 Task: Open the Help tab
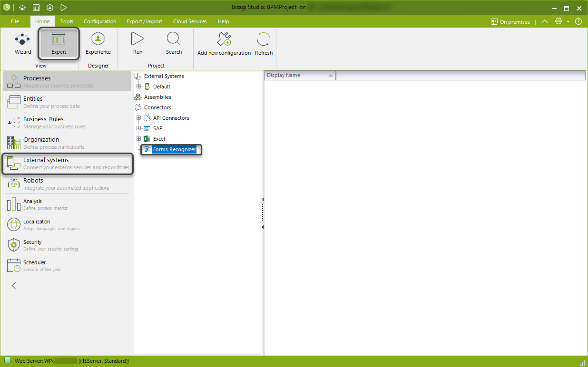pyautogui.click(x=224, y=21)
